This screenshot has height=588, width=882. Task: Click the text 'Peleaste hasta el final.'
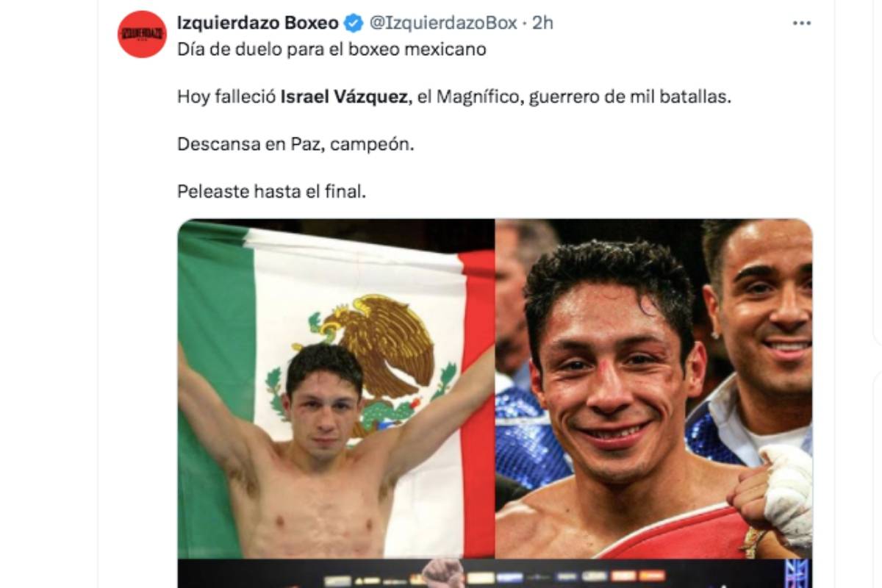pos(271,191)
